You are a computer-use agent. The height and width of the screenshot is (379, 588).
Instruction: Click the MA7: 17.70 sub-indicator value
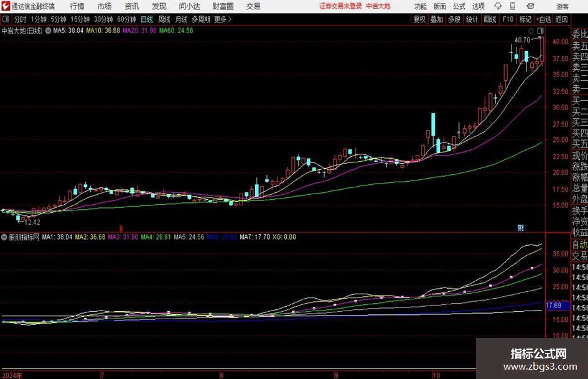click(255, 237)
